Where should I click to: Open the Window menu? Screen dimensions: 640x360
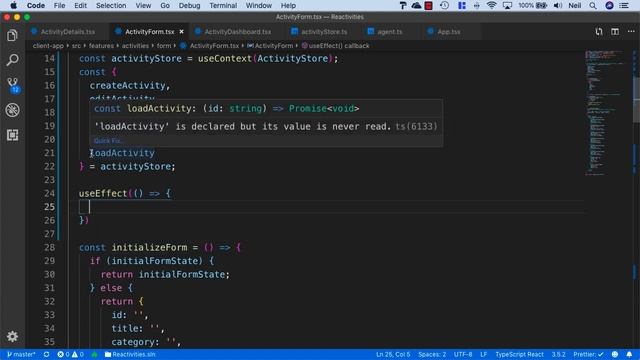258,5
